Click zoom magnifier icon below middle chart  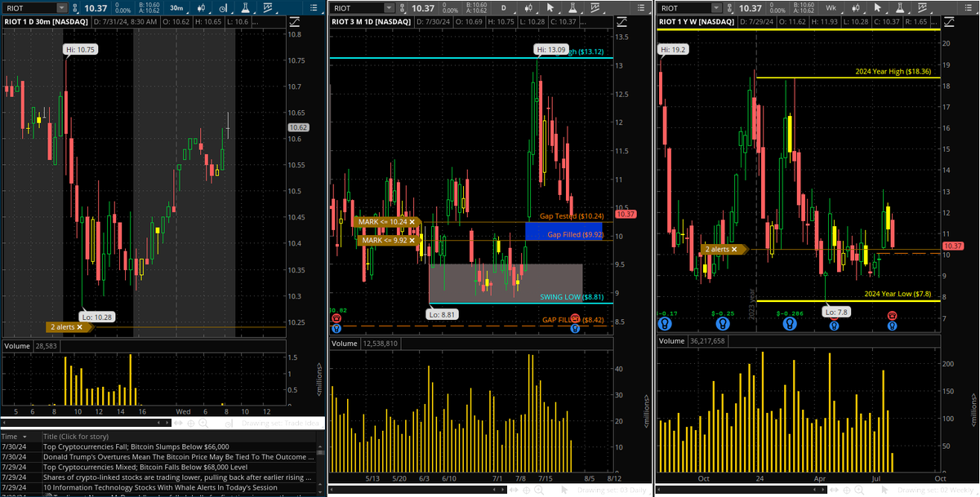(x=539, y=490)
